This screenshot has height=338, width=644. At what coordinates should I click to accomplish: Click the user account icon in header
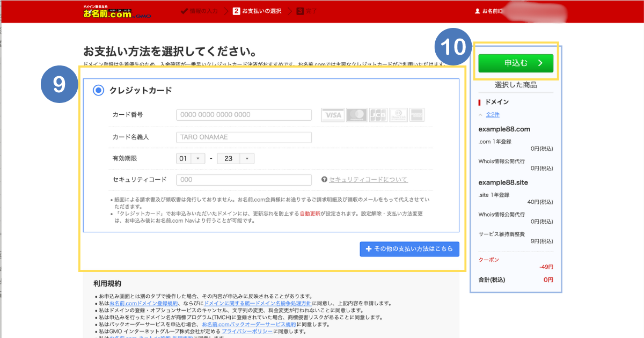click(x=478, y=11)
